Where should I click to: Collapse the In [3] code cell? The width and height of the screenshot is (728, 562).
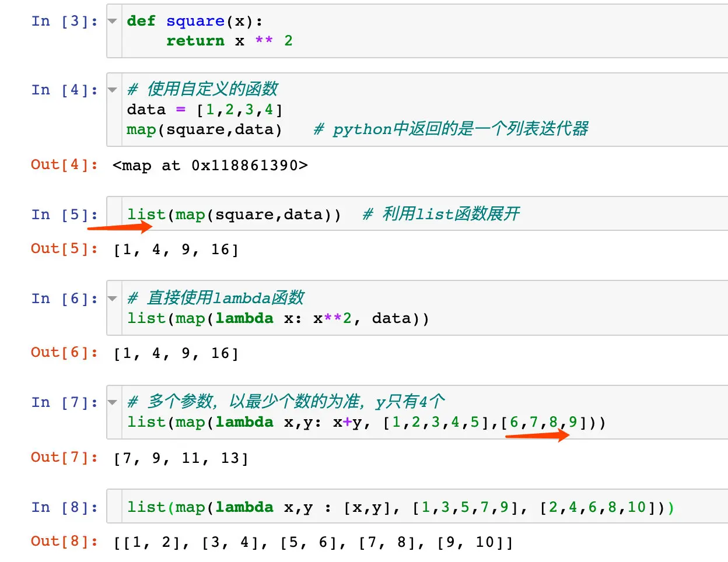click(x=113, y=22)
